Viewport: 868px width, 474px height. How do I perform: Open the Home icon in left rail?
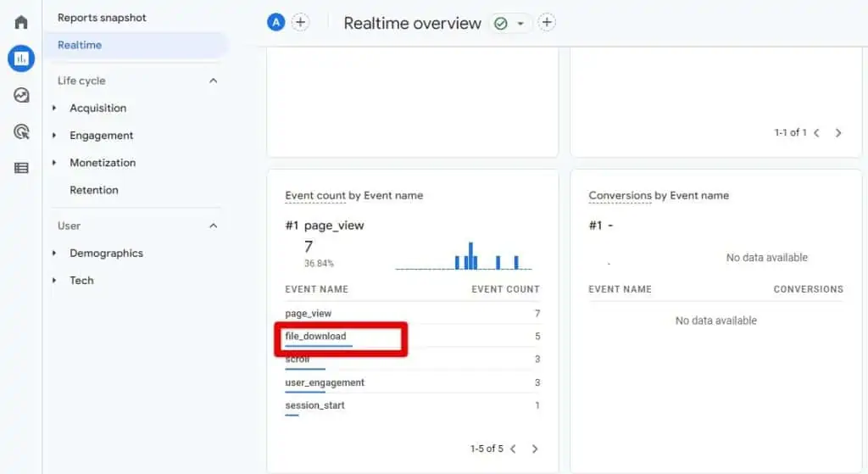21,22
